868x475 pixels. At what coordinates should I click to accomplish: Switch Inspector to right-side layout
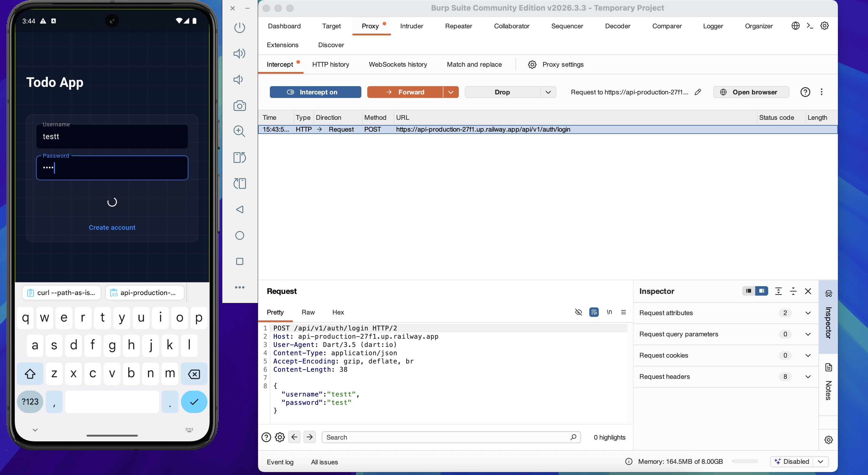pyautogui.click(x=761, y=291)
